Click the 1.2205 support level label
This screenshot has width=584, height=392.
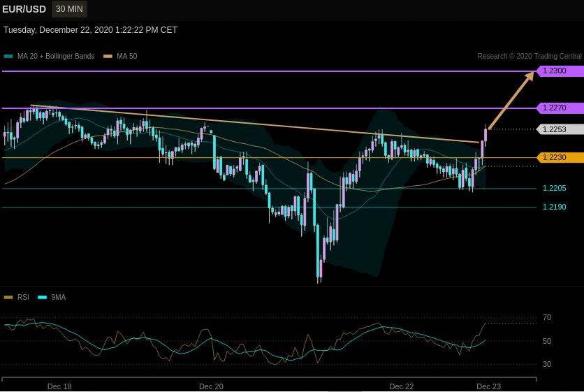(x=554, y=188)
